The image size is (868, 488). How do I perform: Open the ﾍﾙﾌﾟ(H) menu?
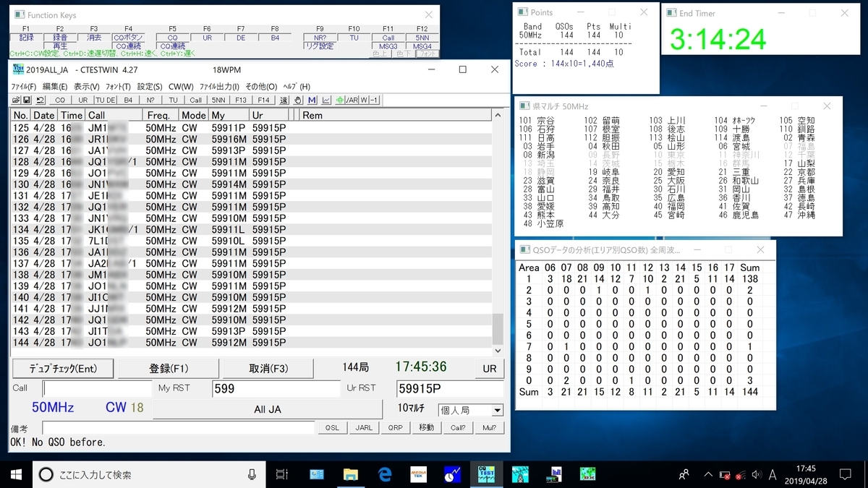coord(297,86)
